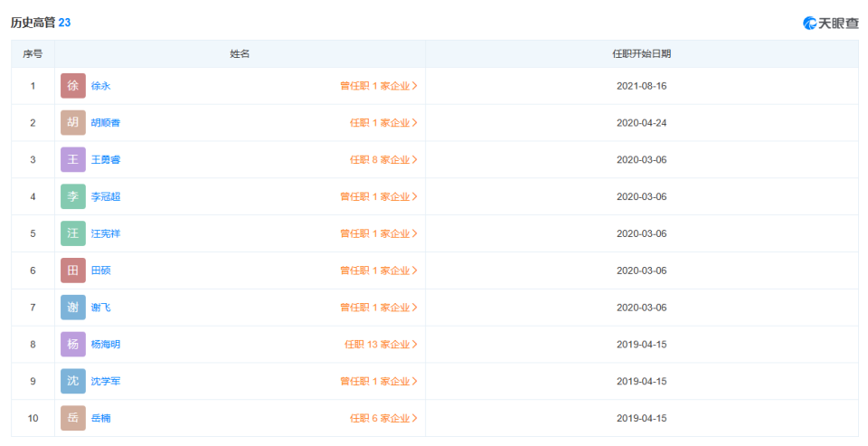This screenshot has width=868, height=446.
Task: Click the 汪 avatar icon for 汪宪祥
Action: pos(73,233)
